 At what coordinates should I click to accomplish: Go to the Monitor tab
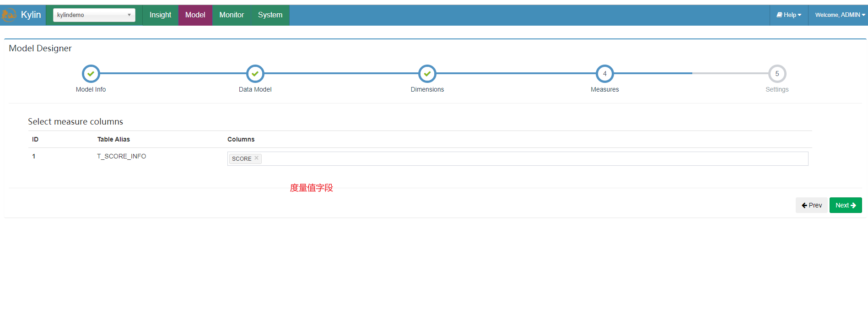[x=232, y=15]
